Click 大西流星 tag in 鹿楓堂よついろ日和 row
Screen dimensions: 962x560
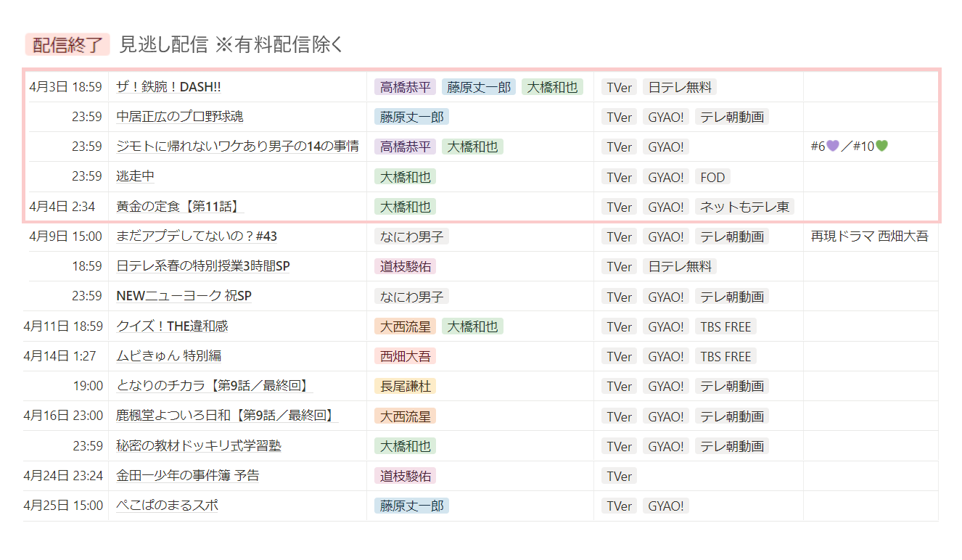pos(406,416)
